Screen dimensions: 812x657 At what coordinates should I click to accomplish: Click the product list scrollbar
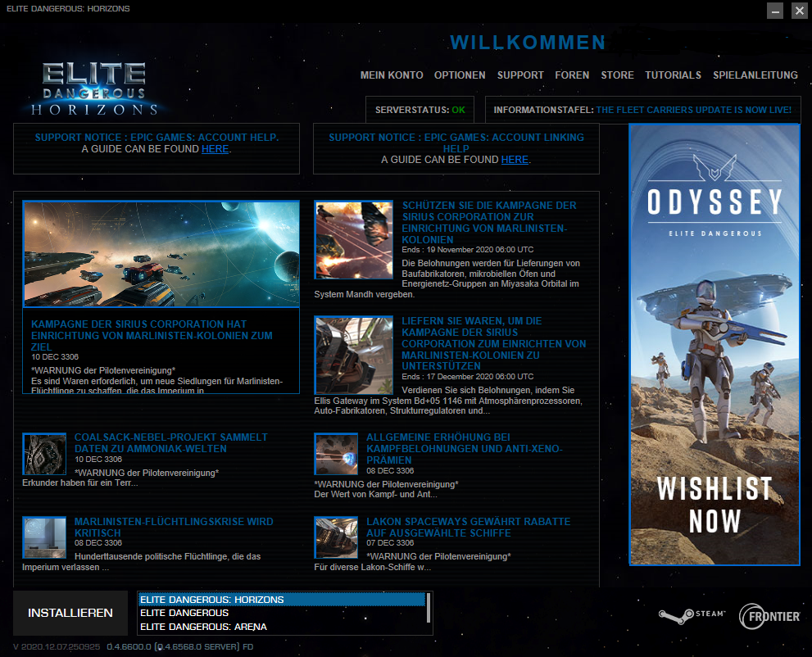click(x=429, y=608)
